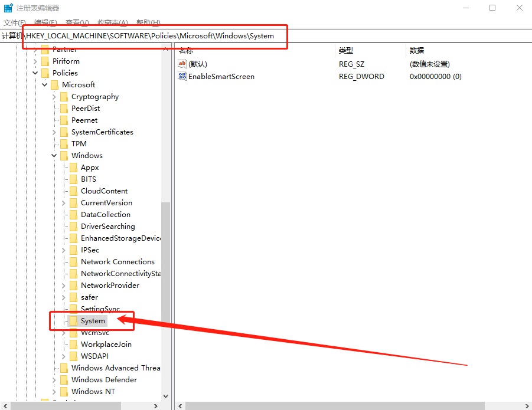
Task: Collapse the Windows key
Action: tap(54, 156)
